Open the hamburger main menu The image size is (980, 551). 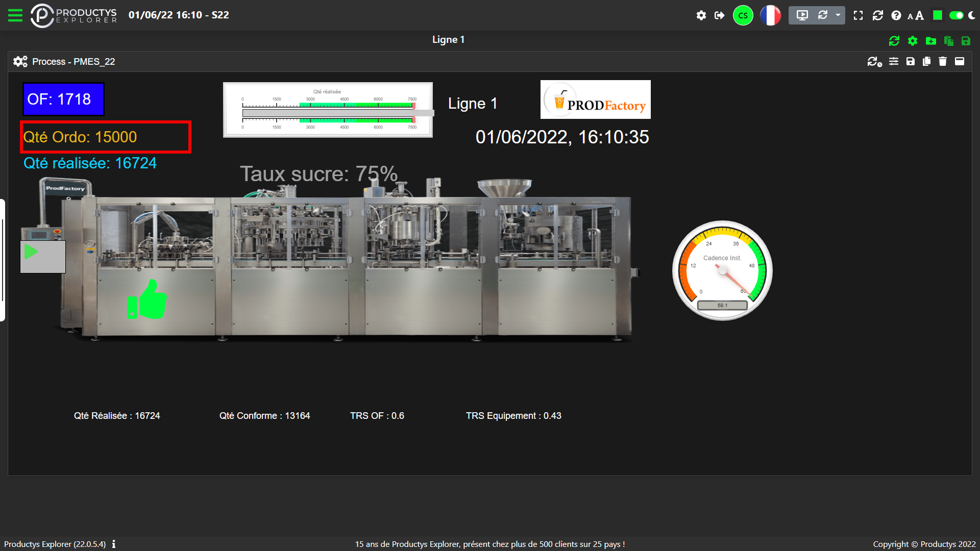15,15
